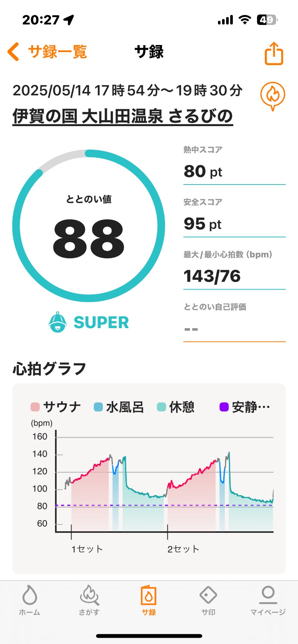The image size is (298, 644).
Task: Tap the flame location pin icon
Action: pyautogui.click(x=273, y=96)
